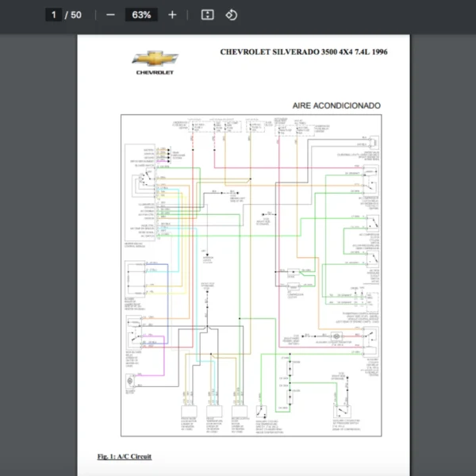Click the 63% zoom level field

click(x=142, y=15)
